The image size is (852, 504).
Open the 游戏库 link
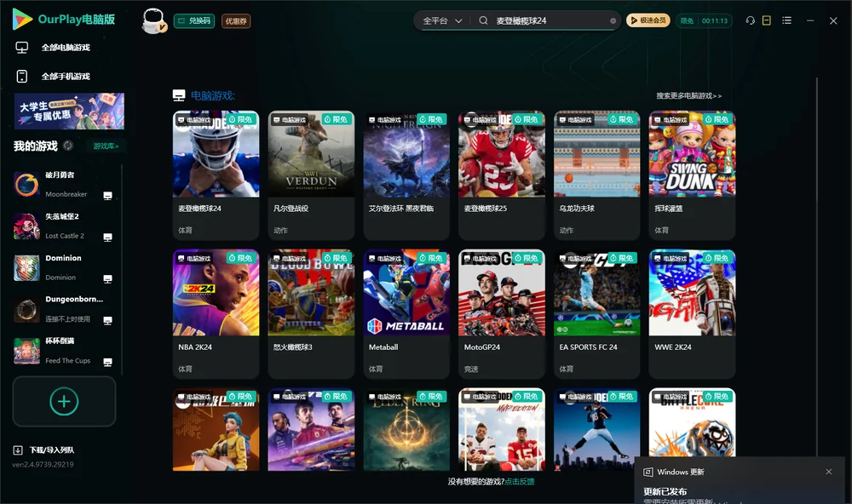[x=106, y=146]
